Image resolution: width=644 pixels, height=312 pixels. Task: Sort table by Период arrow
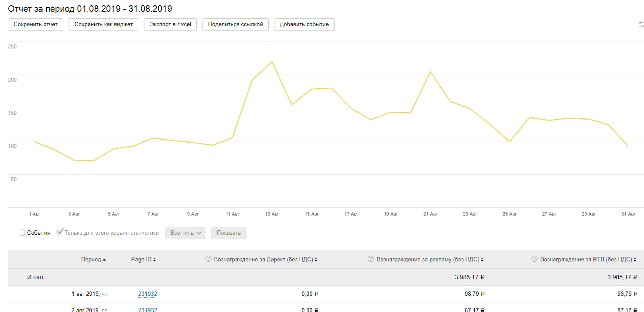[104, 260]
